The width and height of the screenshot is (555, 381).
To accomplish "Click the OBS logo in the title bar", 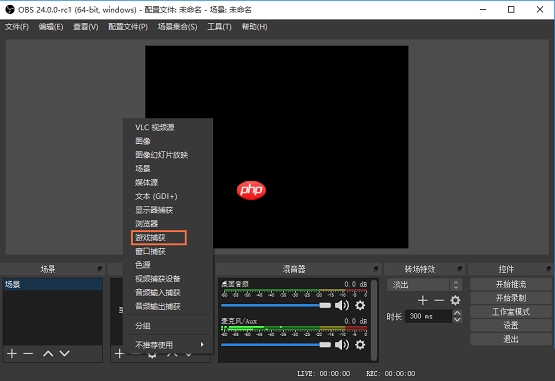I will 10,10.
